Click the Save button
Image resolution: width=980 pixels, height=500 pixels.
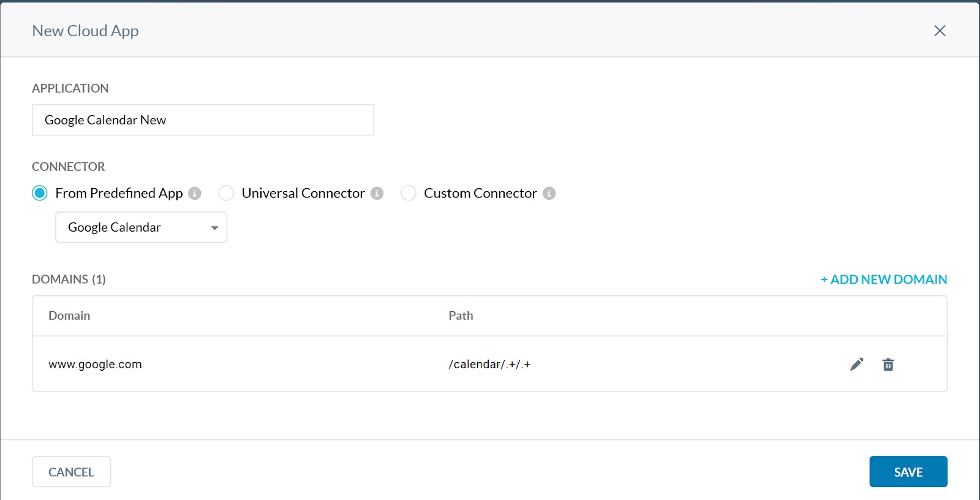point(908,472)
